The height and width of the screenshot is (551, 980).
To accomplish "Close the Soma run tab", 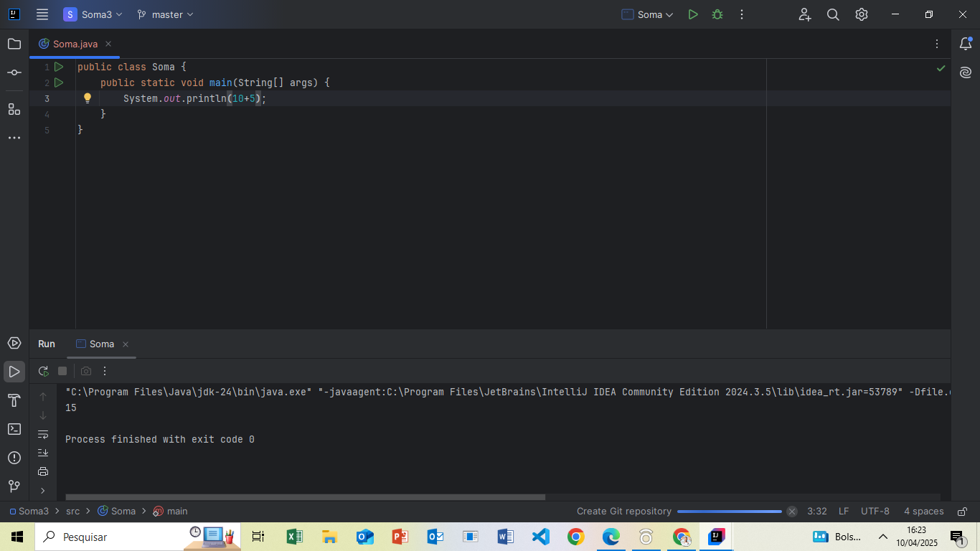I will pyautogui.click(x=126, y=344).
